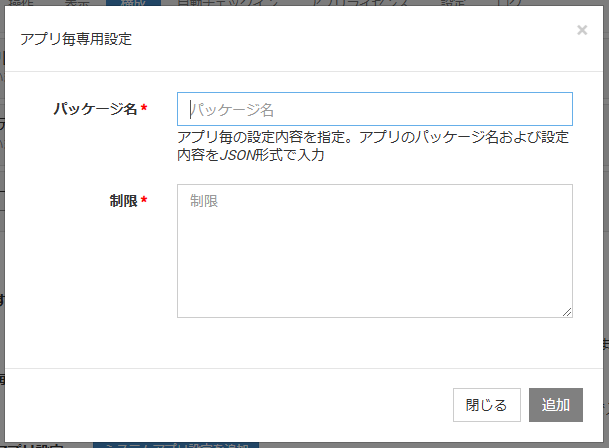Click the red asterisk beside パッケージ名
609x448 pixels.
(144, 109)
